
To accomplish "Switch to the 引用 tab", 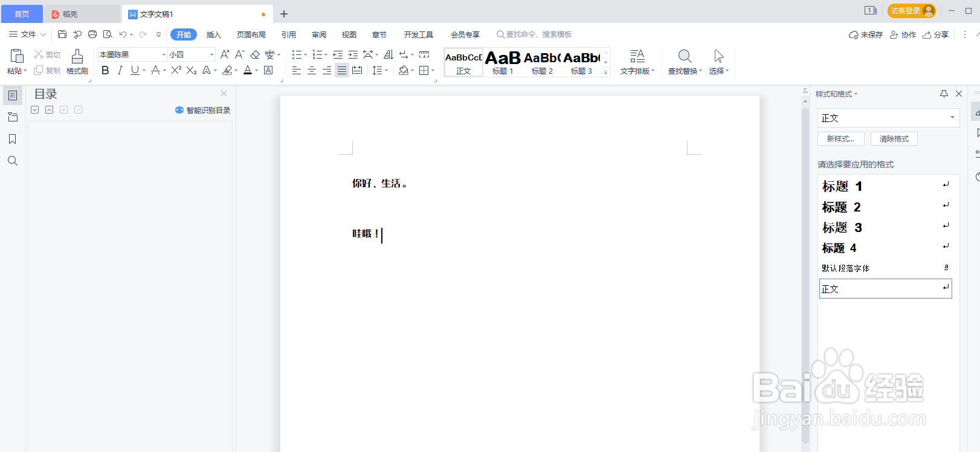I will click(x=289, y=34).
